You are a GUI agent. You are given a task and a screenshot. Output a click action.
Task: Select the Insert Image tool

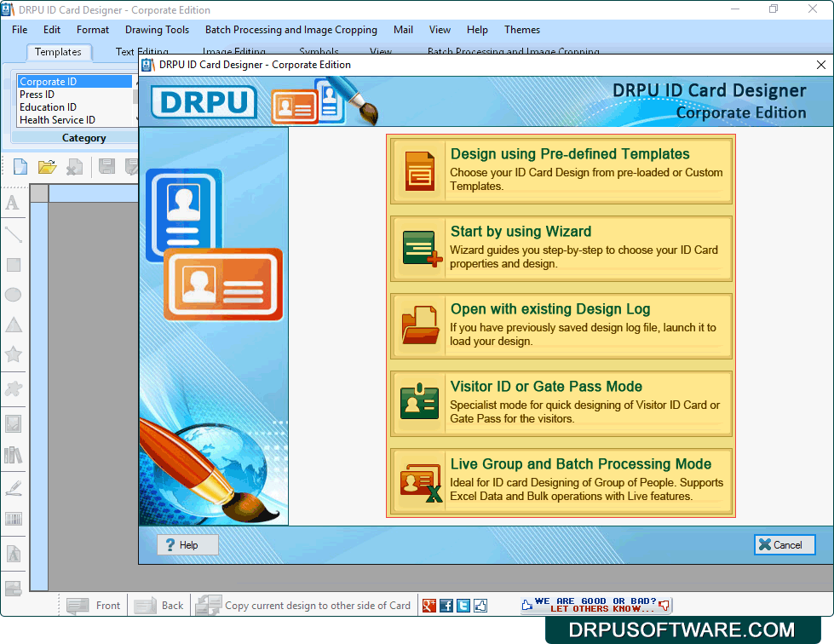coord(14,424)
